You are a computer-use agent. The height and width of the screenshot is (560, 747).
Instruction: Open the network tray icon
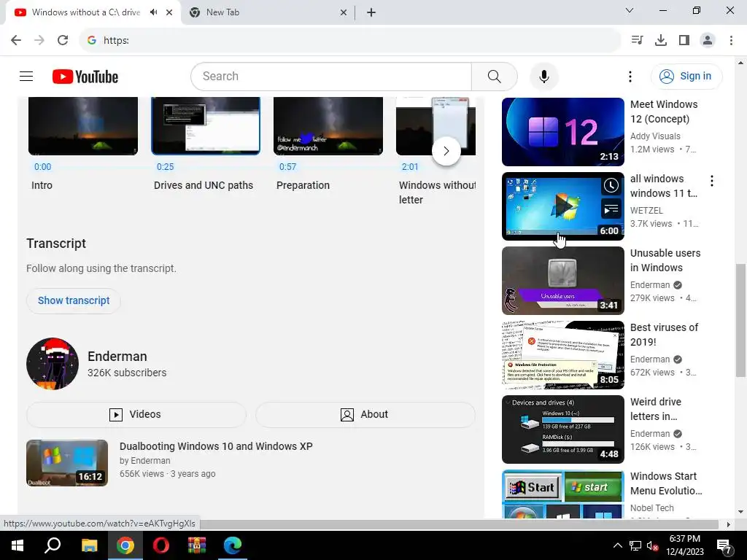(x=635, y=545)
